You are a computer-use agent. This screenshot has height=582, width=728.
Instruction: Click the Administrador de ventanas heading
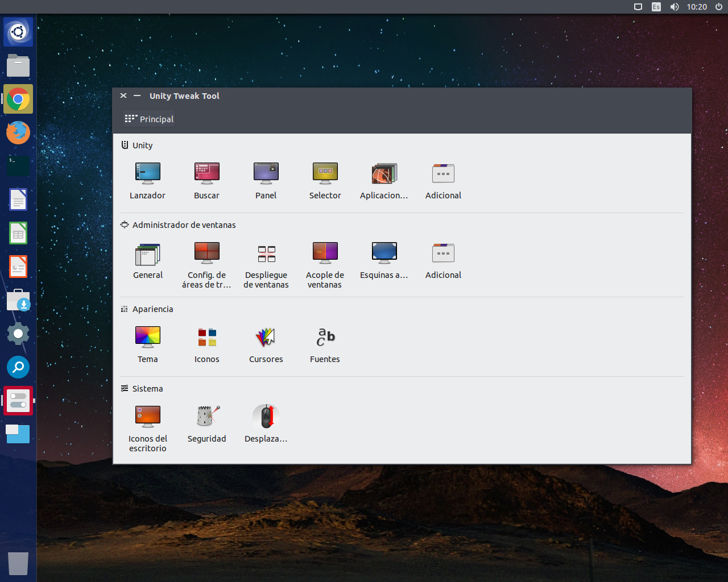[184, 225]
